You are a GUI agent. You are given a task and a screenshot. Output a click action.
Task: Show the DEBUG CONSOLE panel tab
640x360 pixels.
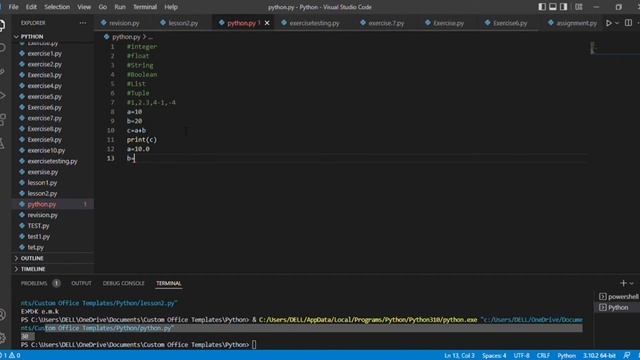[x=123, y=283]
